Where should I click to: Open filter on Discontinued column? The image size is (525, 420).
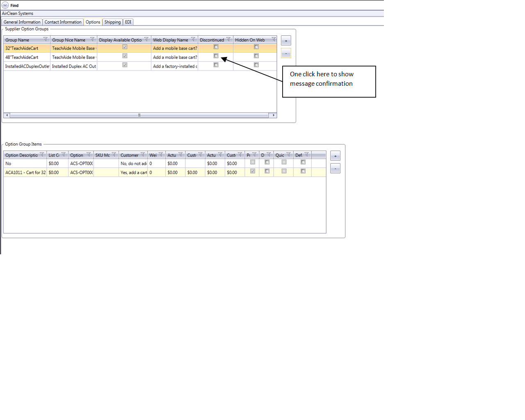click(229, 40)
